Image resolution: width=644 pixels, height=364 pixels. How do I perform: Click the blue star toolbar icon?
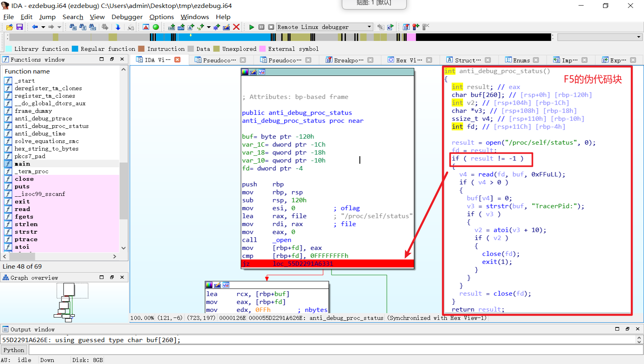click(217, 27)
